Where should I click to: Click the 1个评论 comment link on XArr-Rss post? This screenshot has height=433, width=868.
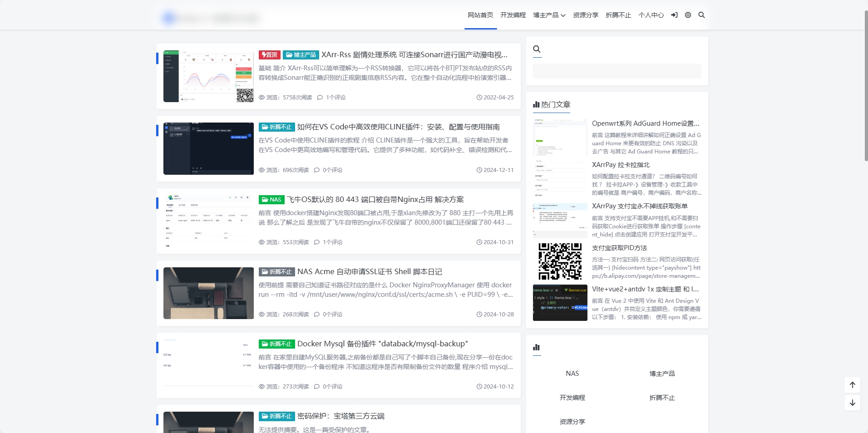tap(331, 98)
